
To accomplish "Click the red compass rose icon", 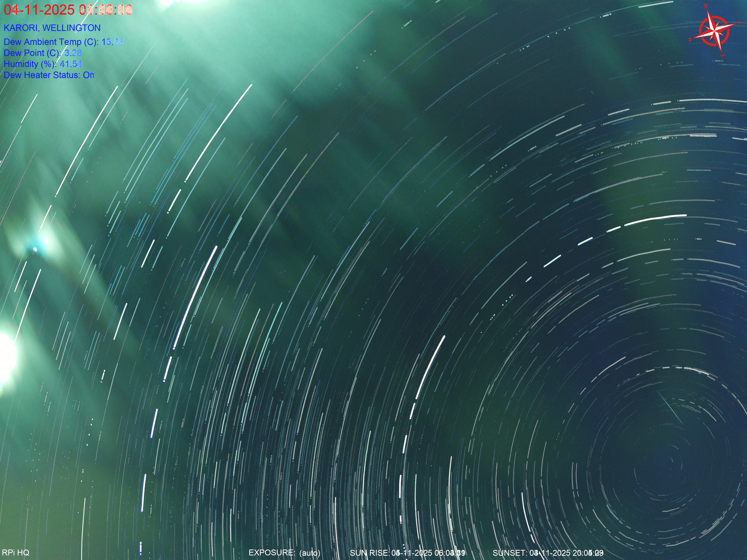I will [714, 31].
